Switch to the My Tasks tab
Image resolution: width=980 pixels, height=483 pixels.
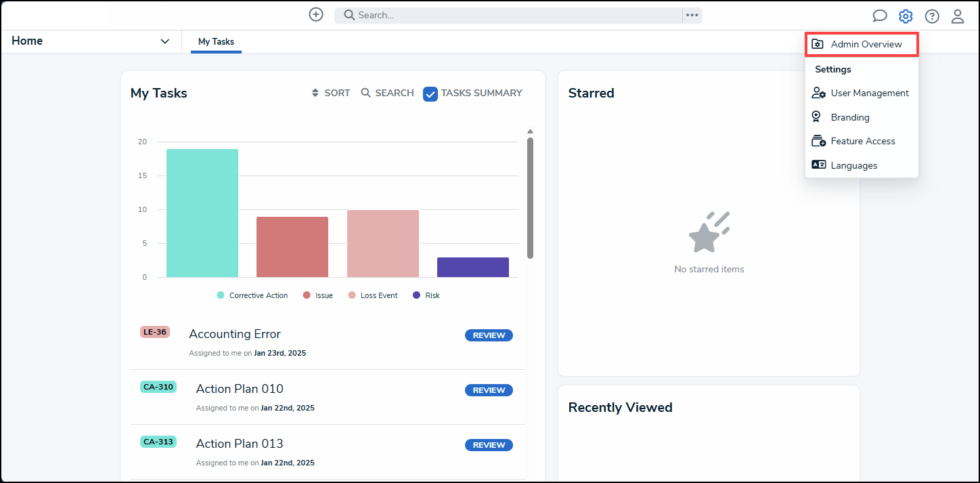click(216, 41)
